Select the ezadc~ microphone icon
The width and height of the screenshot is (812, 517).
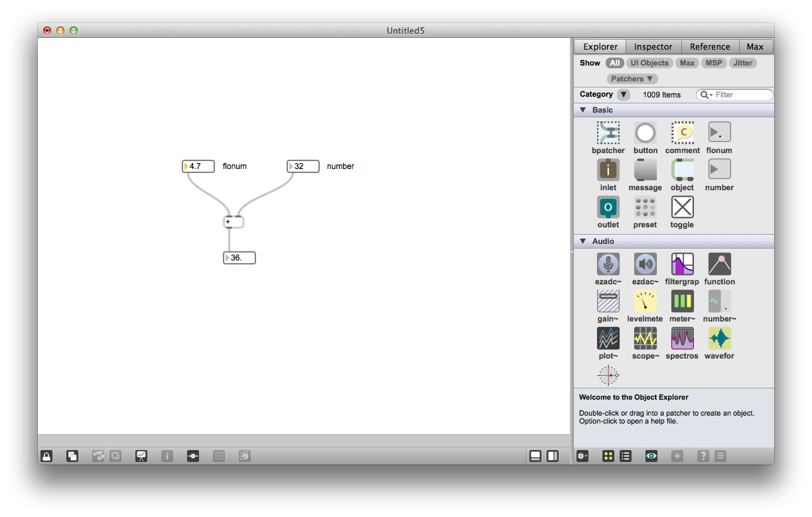coord(608,264)
